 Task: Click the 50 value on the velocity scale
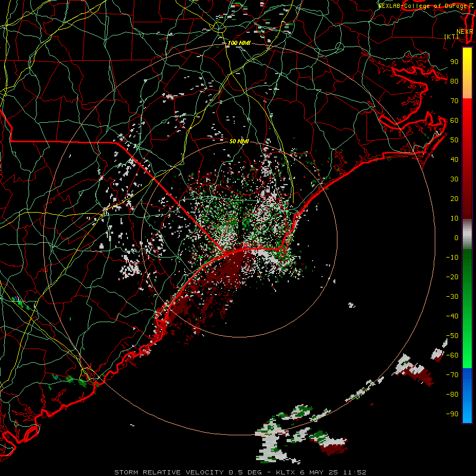tap(454, 140)
